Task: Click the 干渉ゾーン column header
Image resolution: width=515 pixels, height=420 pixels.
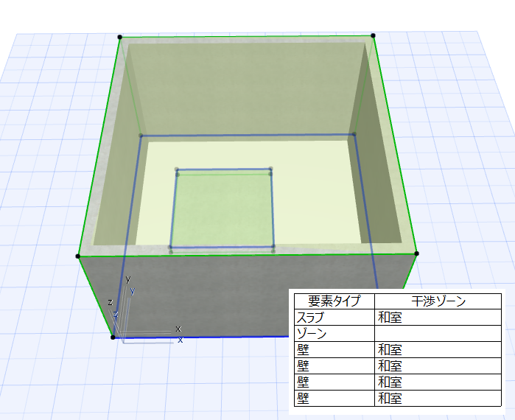Action: (x=438, y=301)
